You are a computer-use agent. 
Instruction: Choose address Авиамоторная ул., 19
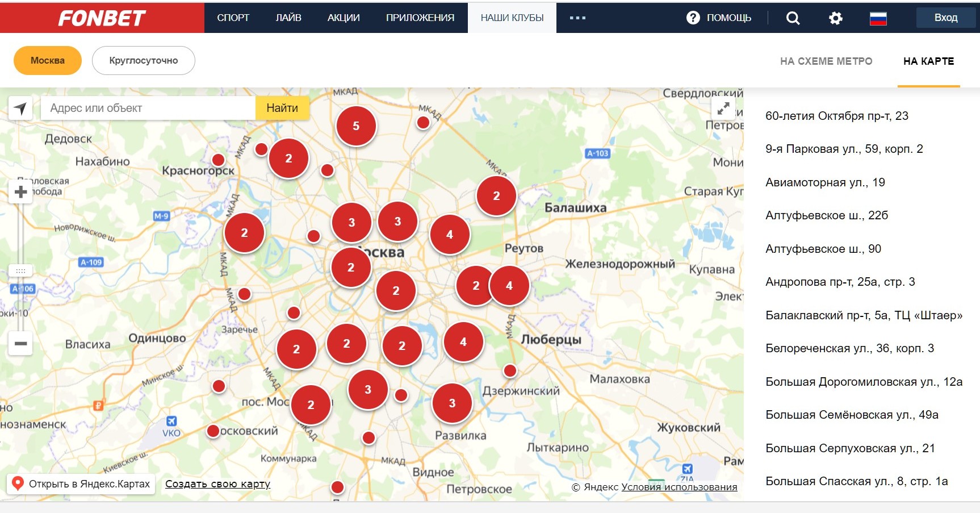point(825,182)
